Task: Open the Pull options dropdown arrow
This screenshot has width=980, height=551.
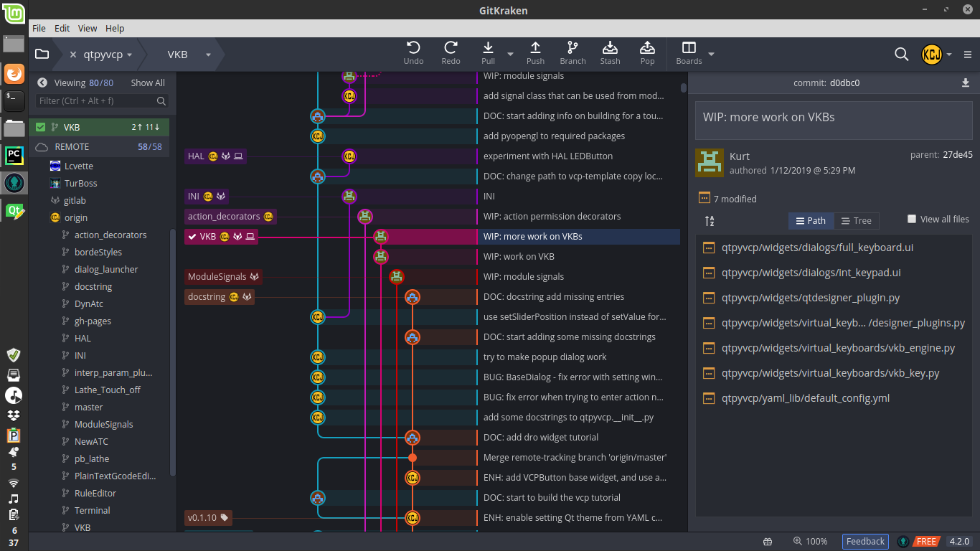Action: coord(510,54)
